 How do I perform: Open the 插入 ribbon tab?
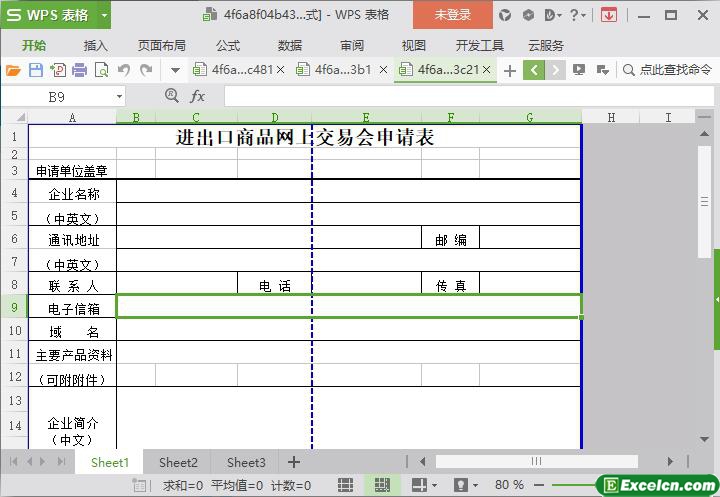(x=96, y=45)
